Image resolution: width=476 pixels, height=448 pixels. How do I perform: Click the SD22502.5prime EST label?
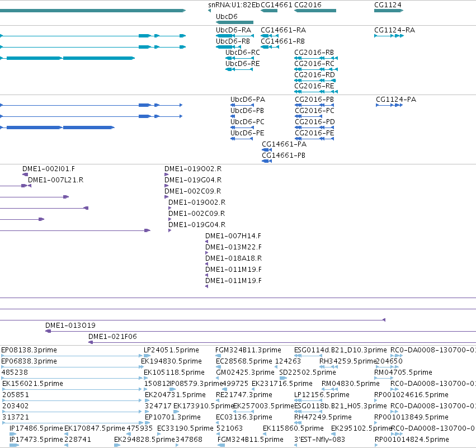(308, 372)
